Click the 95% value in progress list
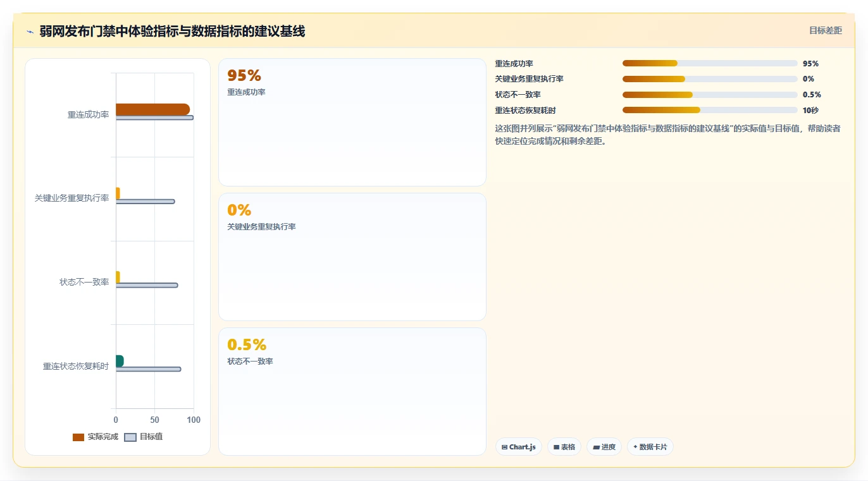The height and width of the screenshot is (481, 868). [x=810, y=64]
